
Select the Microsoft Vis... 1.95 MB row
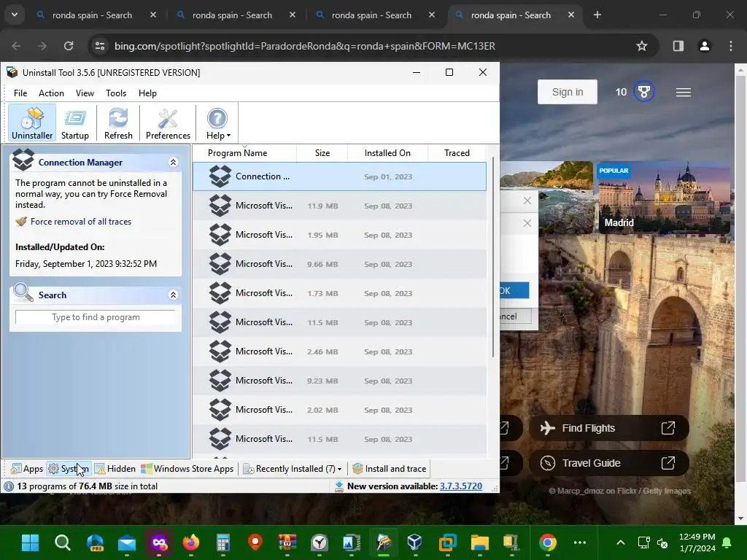pos(339,235)
